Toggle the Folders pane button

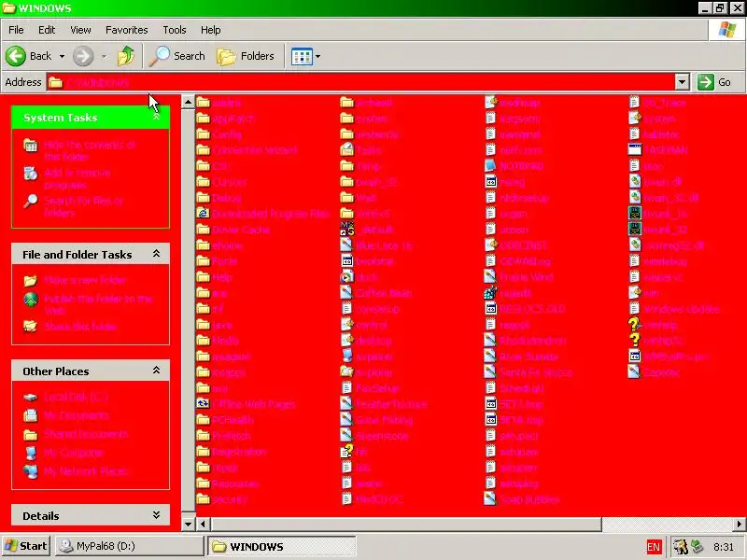246,56
